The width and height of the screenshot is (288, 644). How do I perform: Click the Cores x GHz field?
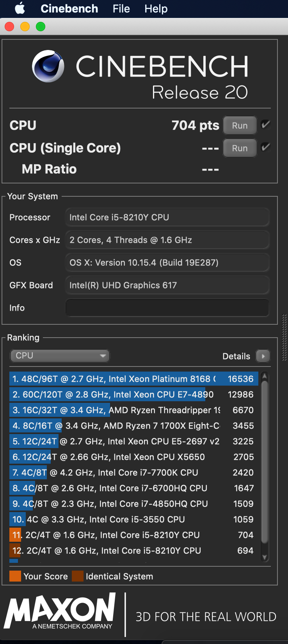click(167, 240)
